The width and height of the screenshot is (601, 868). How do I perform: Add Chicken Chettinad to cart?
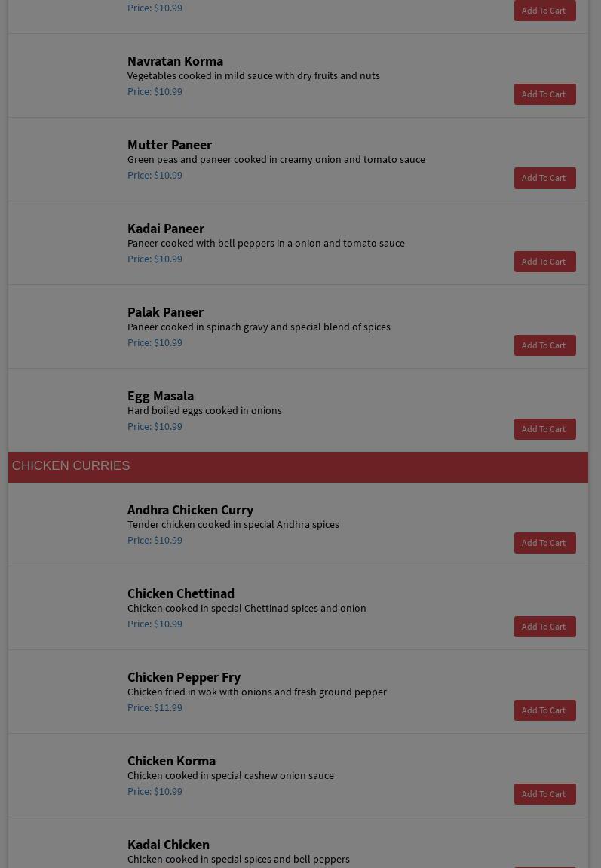click(544, 627)
